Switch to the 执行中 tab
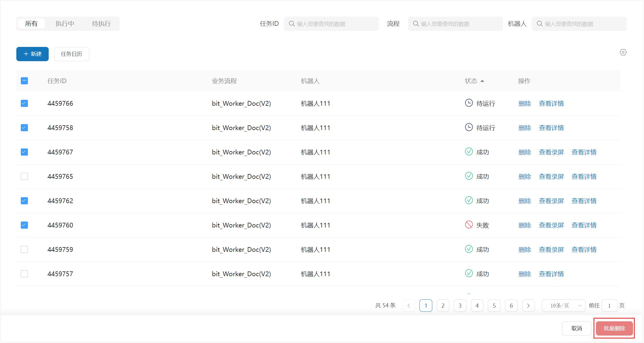 point(65,24)
